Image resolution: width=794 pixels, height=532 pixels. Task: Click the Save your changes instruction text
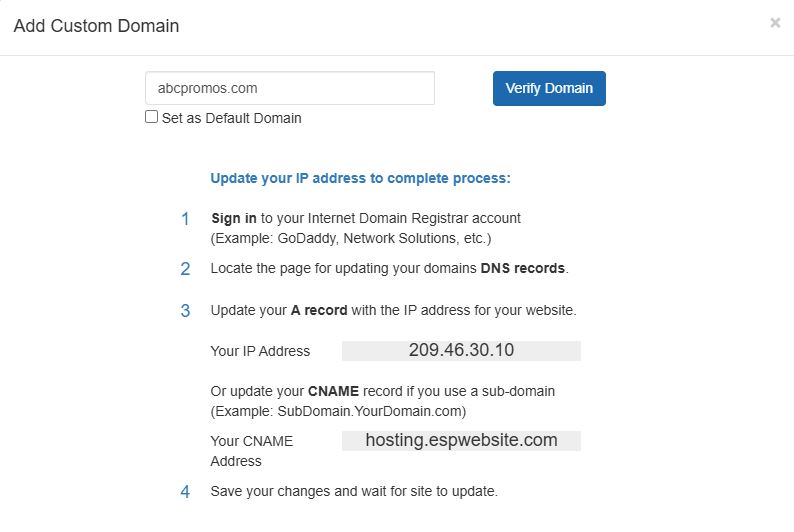pos(353,492)
